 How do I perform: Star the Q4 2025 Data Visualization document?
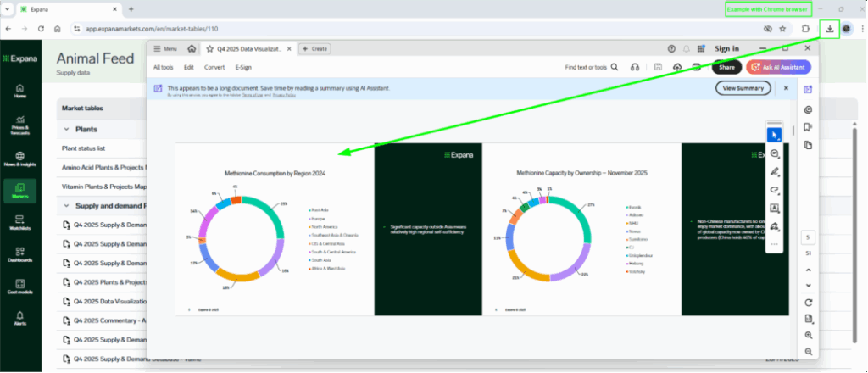pos(209,49)
